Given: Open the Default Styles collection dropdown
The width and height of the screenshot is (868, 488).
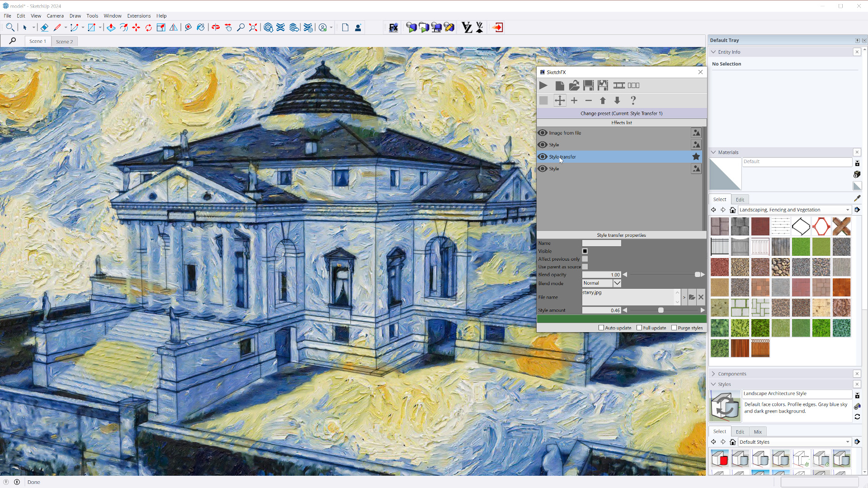Looking at the screenshot, I should click(x=794, y=442).
